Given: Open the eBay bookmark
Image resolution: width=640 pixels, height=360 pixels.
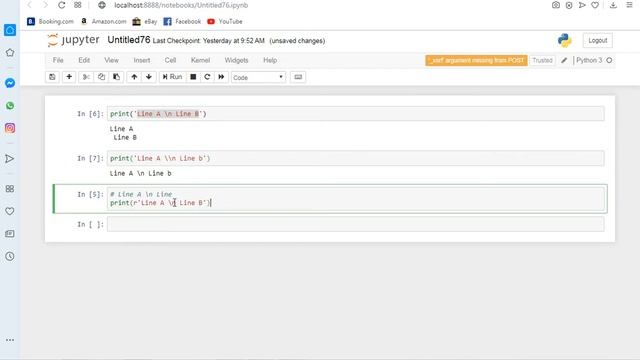Looking at the screenshot, I should point(145,22).
